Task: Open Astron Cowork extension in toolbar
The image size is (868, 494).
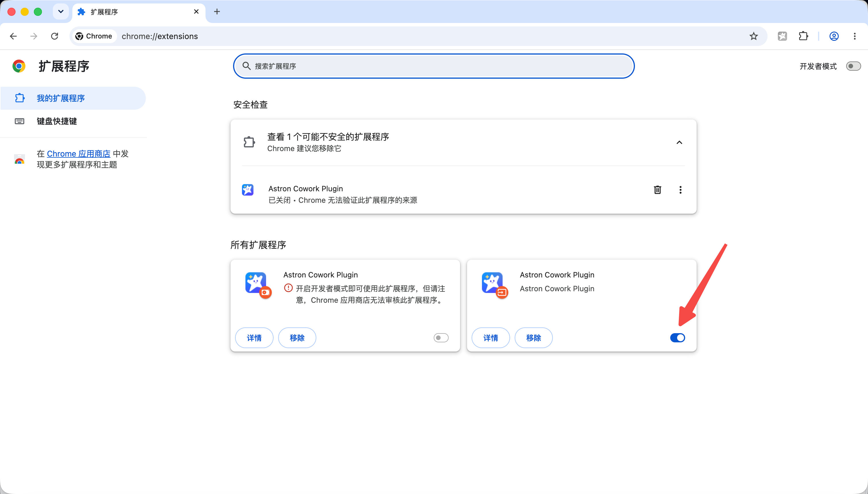Action: pyautogui.click(x=782, y=36)
